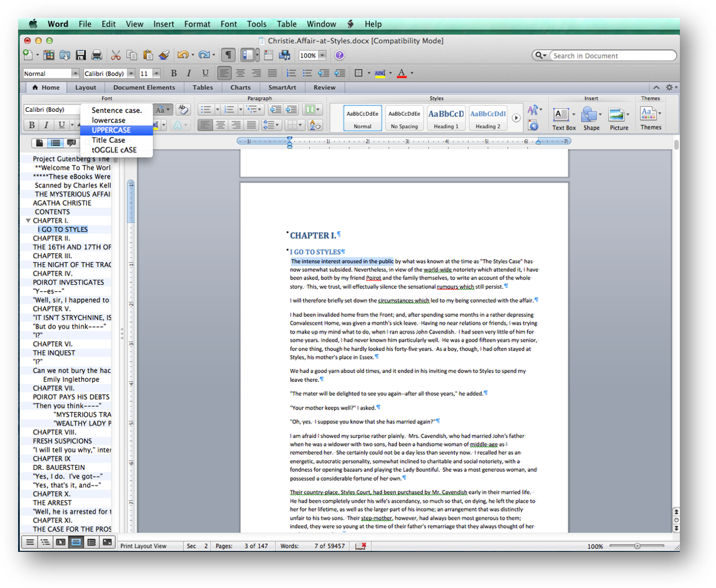Toggle show paragraph marks button
Viewport: 716px width, 588px height.
(228, 55)
